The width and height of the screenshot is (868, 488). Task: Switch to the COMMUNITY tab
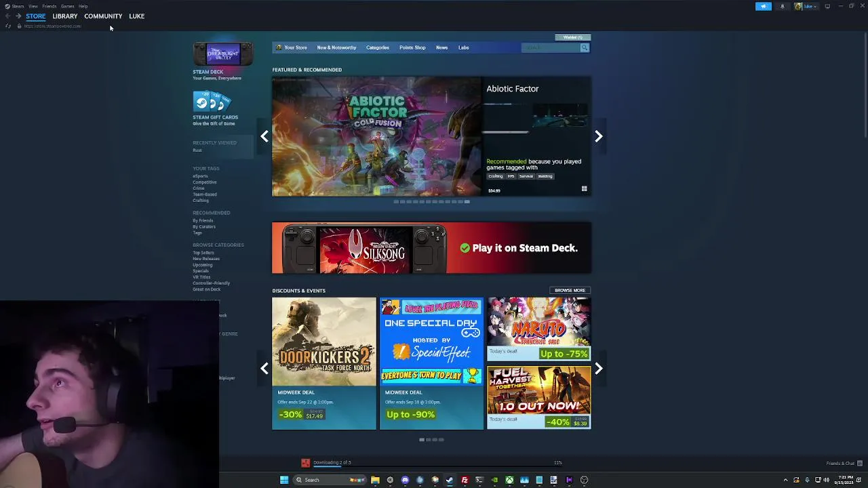tap(103, 16)
